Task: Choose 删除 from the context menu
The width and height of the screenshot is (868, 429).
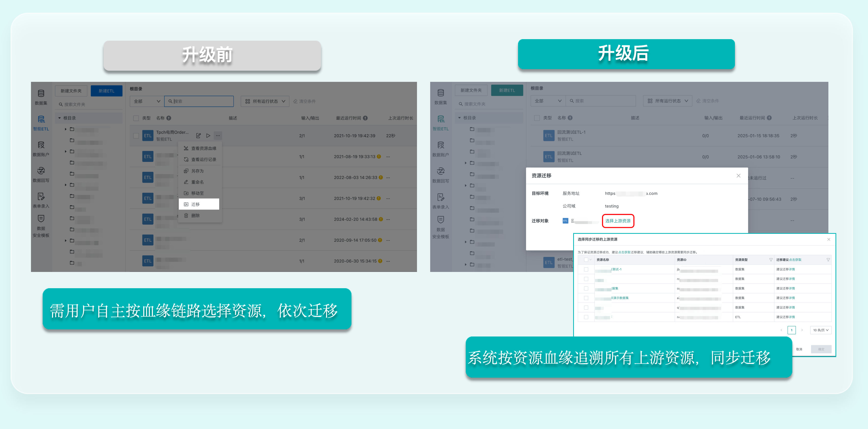Action: click(x=200, y=216)
